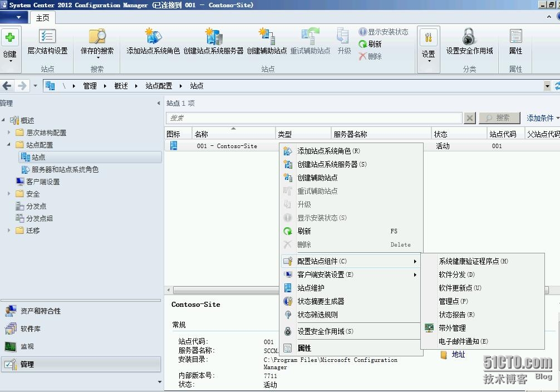560x392 pixels.
Task: Select 管理点(P) from the submenu
Action: point(483,301)
